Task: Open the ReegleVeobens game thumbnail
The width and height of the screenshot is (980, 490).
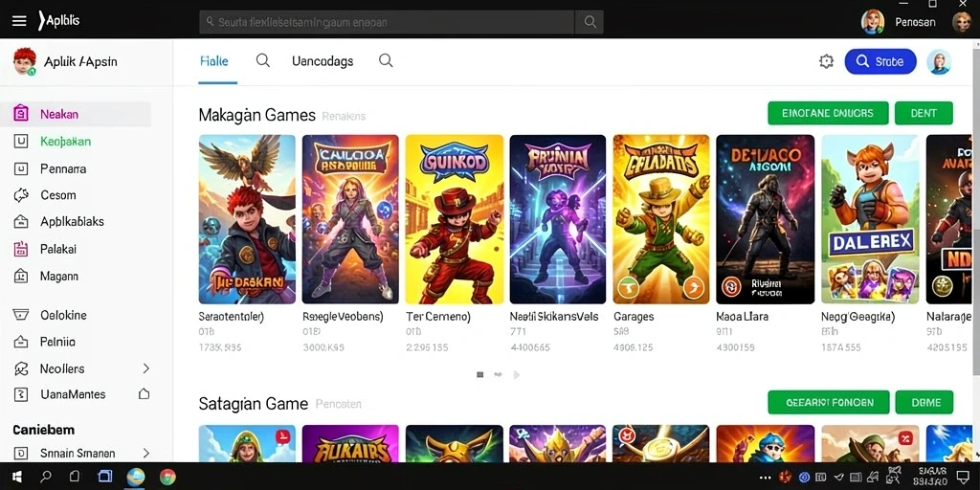Action: tap(350, 219)
